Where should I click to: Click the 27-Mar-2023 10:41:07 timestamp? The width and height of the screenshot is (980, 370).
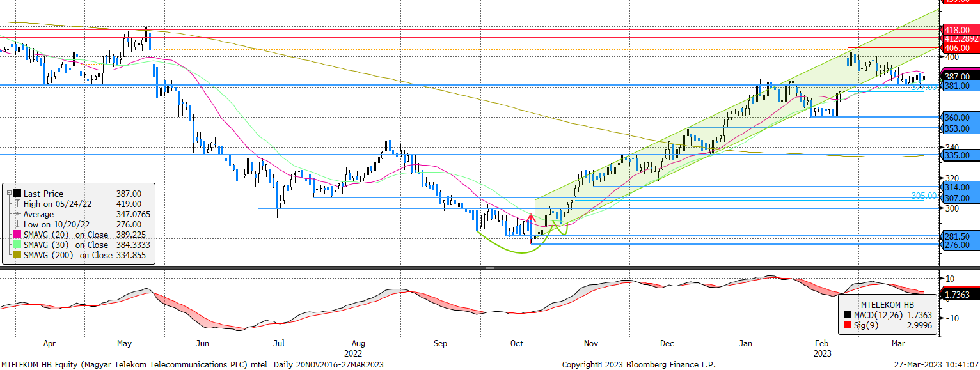coord(936,364)
